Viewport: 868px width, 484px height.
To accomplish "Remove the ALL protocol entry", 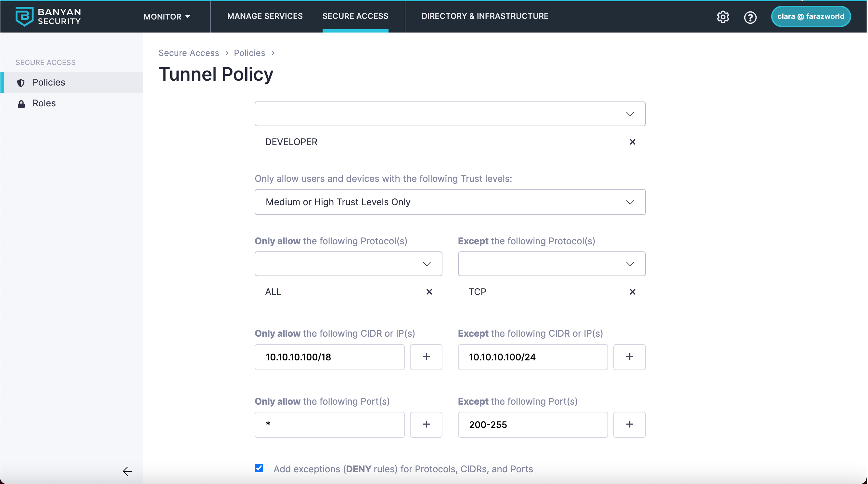I will pos(429,292).
